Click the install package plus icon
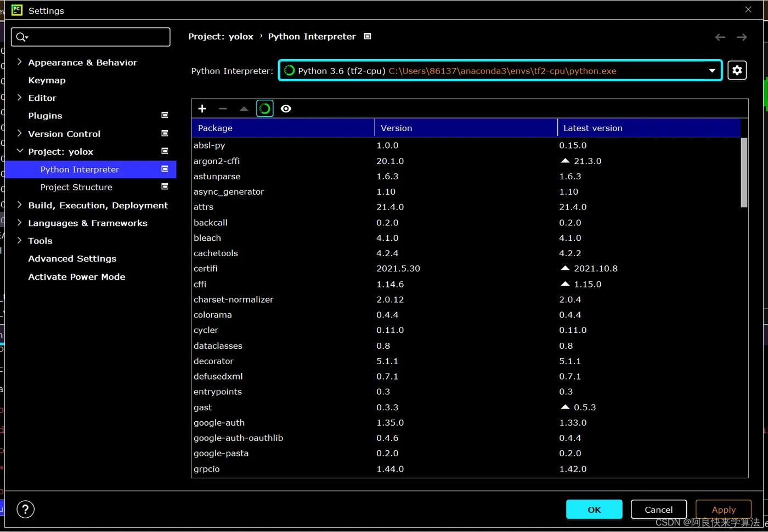The image size is (768, 532). click(x=202, y=109)
